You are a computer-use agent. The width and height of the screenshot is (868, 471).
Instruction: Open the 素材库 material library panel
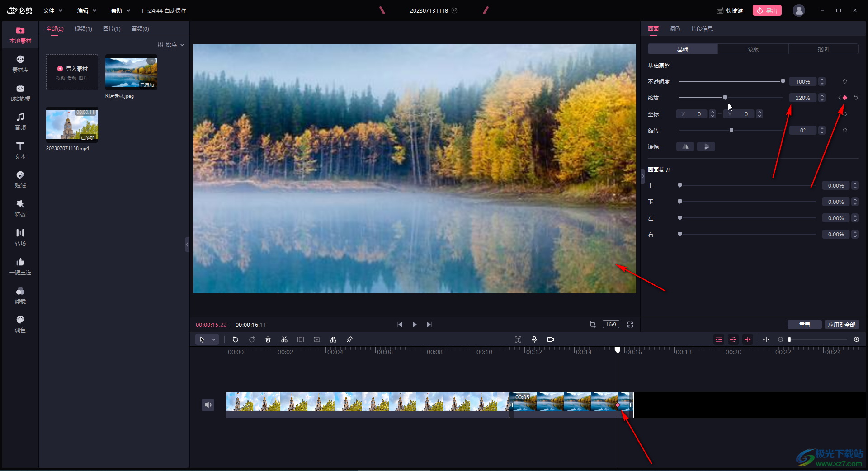pyautogui.click(x=20, y=64)
